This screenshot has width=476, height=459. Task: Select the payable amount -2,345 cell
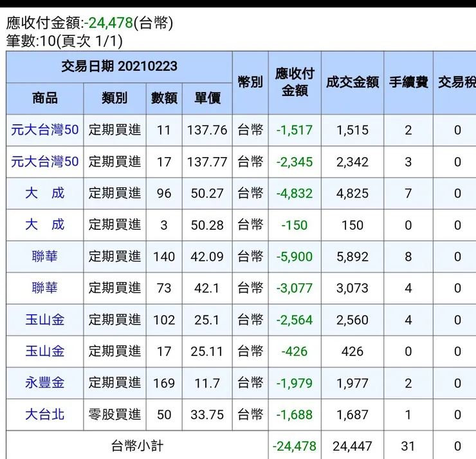(x=295, y=162)
